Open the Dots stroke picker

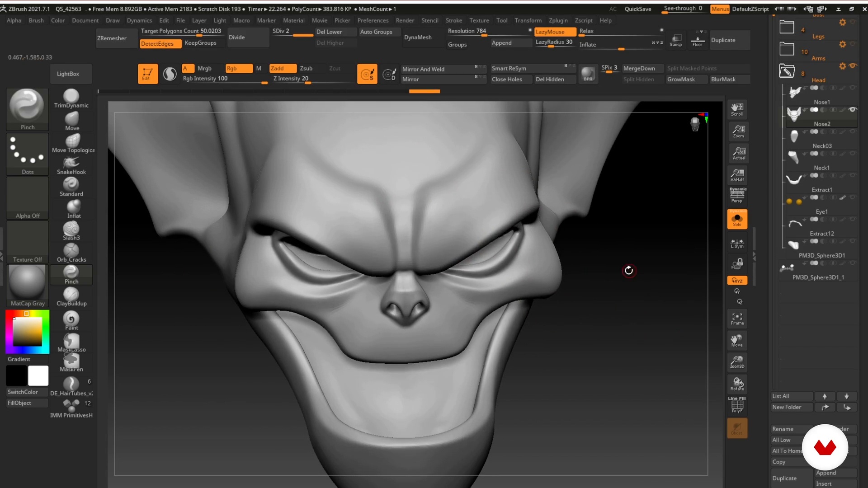click(x=27, y=154)
